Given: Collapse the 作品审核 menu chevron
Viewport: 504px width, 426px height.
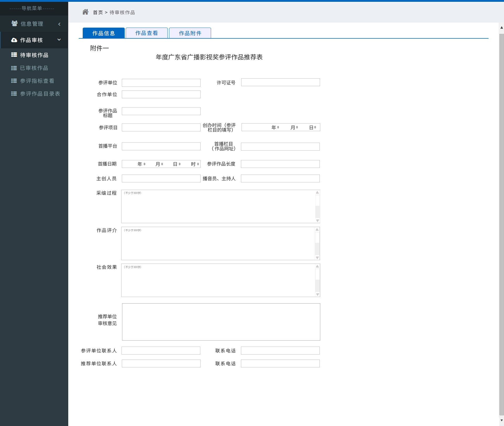Looking at the screenshot, I should coord(59,40).
